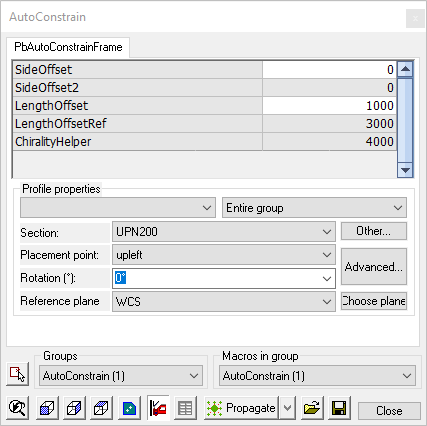Click the teal sheet icon with stars
Image resolution: width=427 pixels, height=426 pixels.
(x=129, y=408)
